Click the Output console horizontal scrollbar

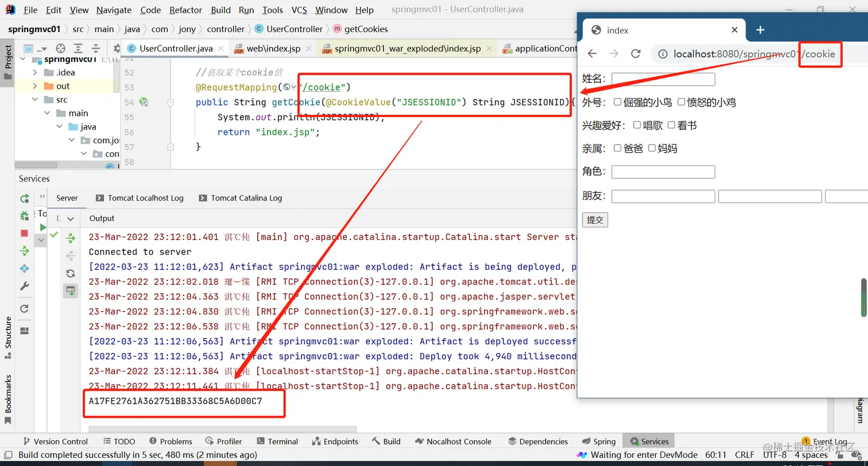coord(222,429)
